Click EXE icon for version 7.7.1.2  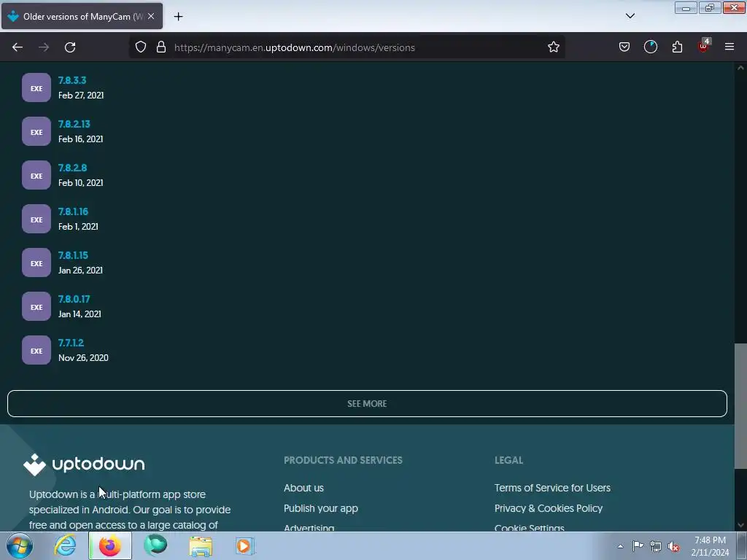36,351
